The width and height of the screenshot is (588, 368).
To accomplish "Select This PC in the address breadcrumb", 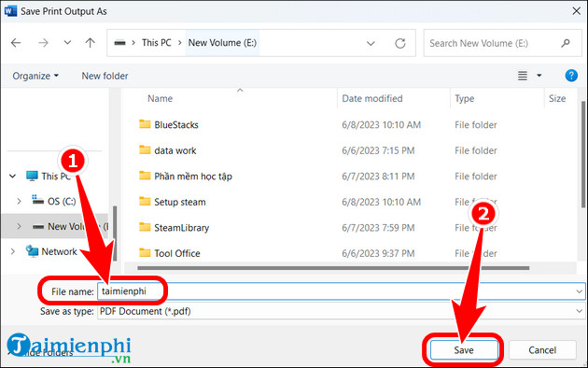I will (157, 43).
